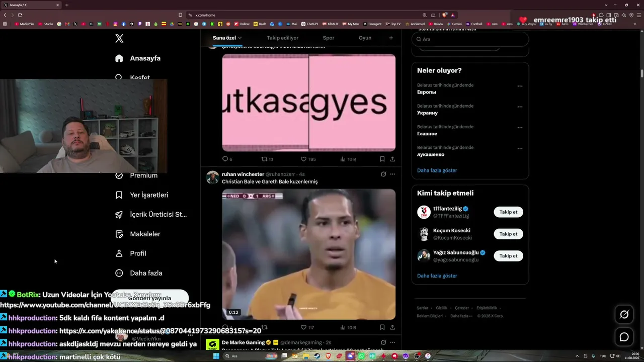Open ChatGPT bookmark in bookmarks bar

[310, 24]
